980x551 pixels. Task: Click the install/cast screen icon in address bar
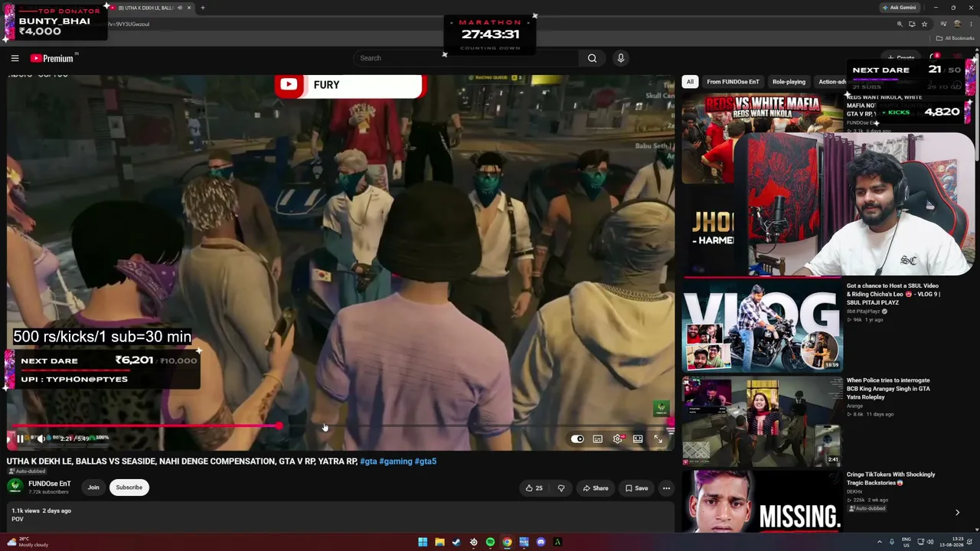[912, 24]
